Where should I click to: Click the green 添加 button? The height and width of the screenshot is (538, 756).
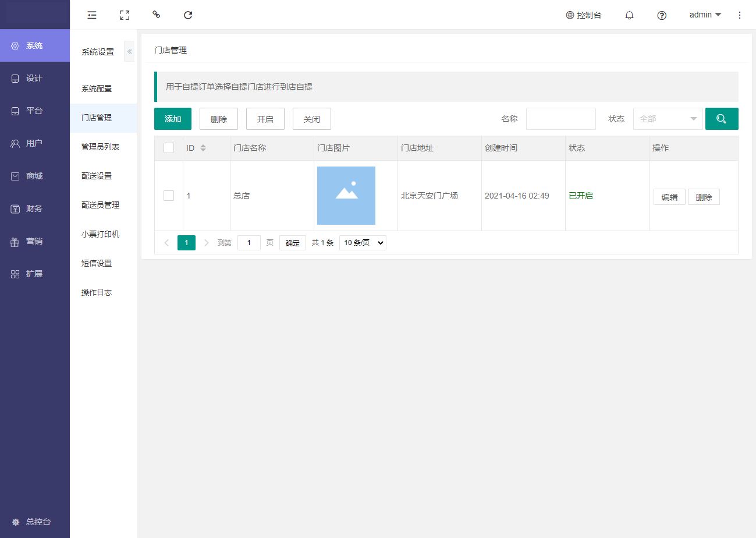pyautogui.click(x=173, y=119)
